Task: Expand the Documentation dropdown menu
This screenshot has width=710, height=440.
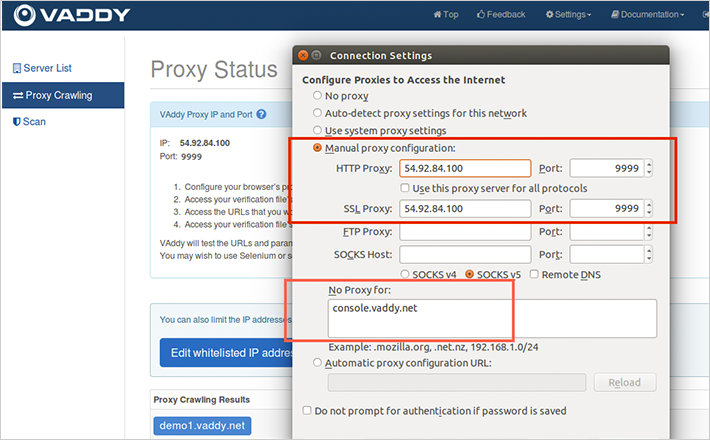Action: (648, 14)
